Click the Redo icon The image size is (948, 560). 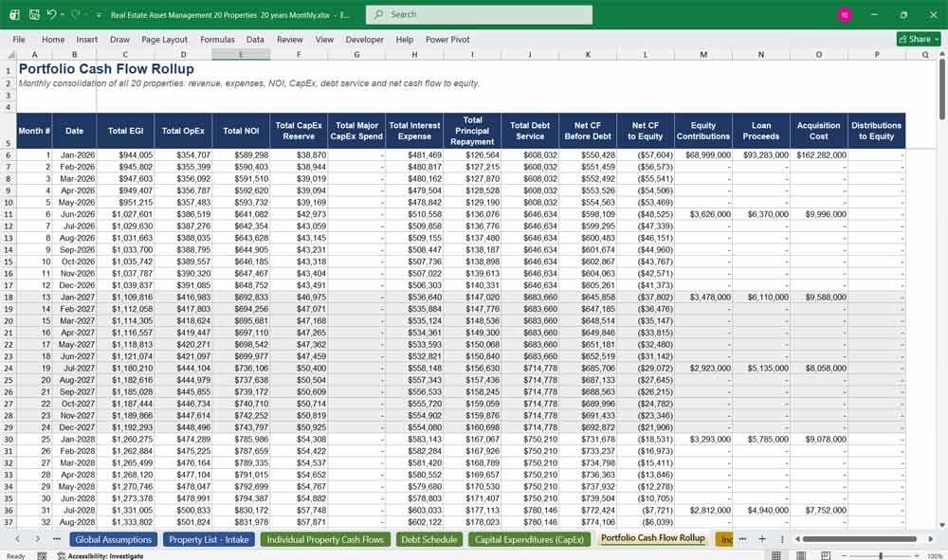point(76,14)
